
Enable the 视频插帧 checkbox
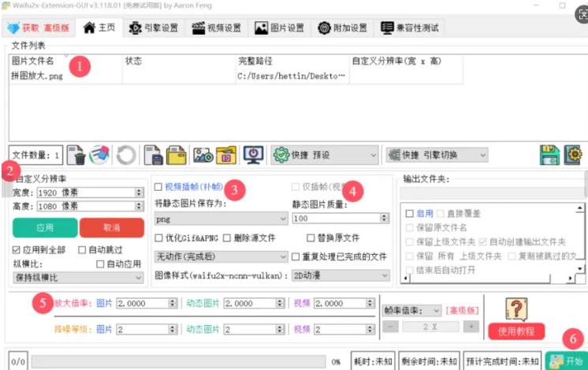pyautogui.click(x=158, y=188)
